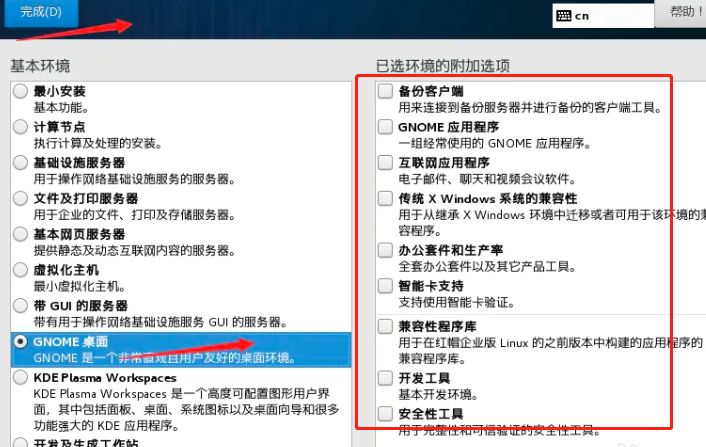The width and height of the screenshot is (706, 447).
Task: Check 兼容性程序库 add-on
Action: [385, 326]
